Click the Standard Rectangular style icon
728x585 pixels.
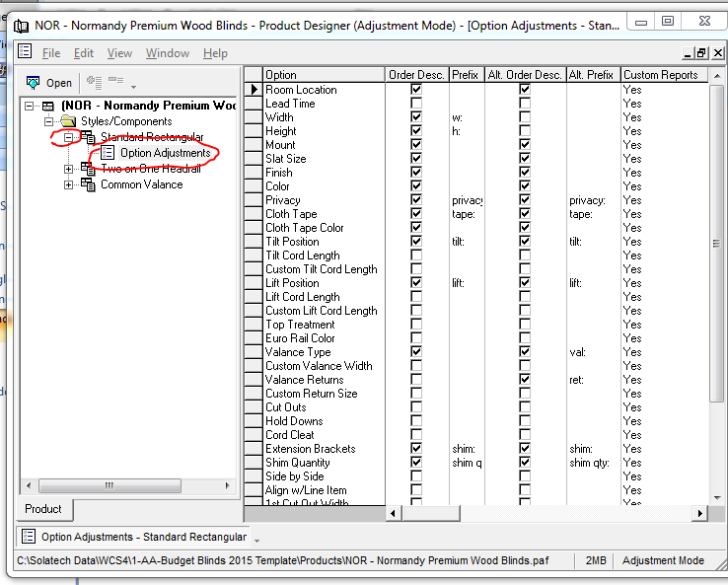pyautogui.click(x=88, y=136)
